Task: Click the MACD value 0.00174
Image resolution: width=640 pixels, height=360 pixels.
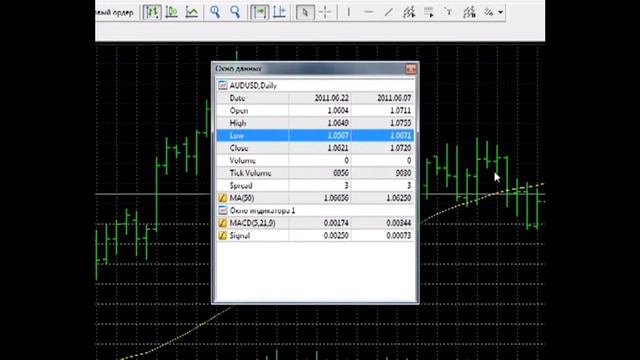Action: (336, 223)
